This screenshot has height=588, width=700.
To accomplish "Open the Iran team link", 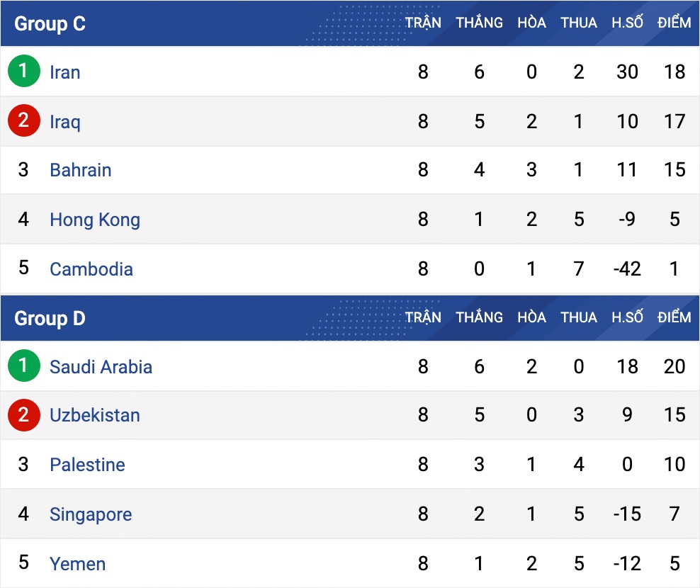I will coord(64,72).
